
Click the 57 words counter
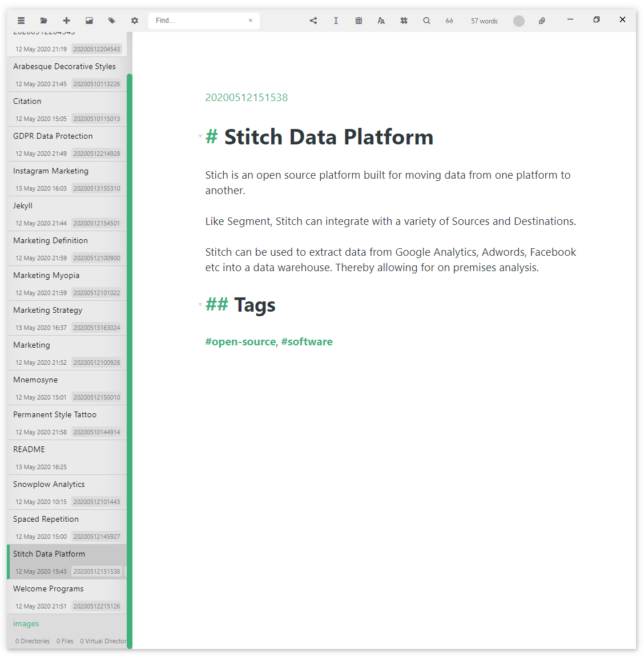point(484,21)
